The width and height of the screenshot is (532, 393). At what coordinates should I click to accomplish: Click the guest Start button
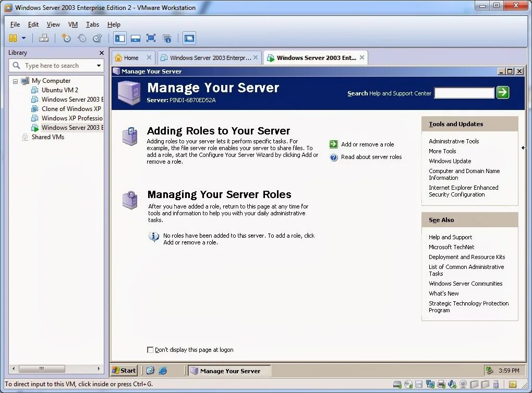(x=124, y=371)
